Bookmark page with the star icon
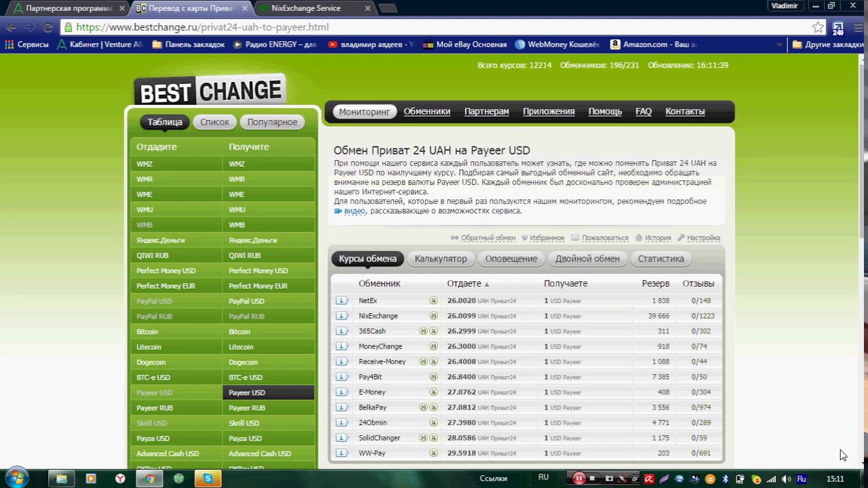 pyautogui.click(x=818, y=27)
